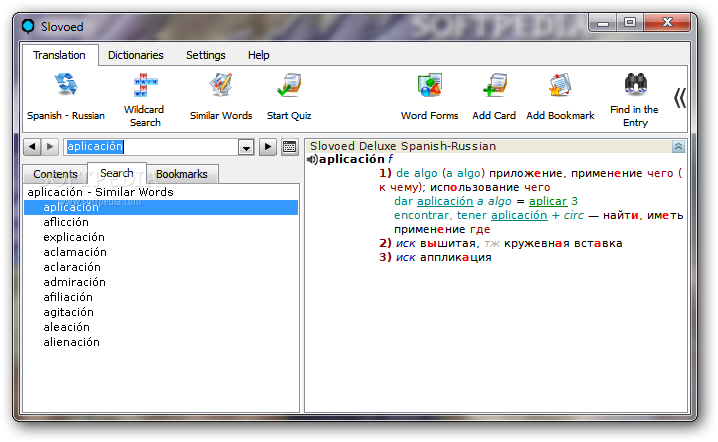Open the Settings tab

206,55
